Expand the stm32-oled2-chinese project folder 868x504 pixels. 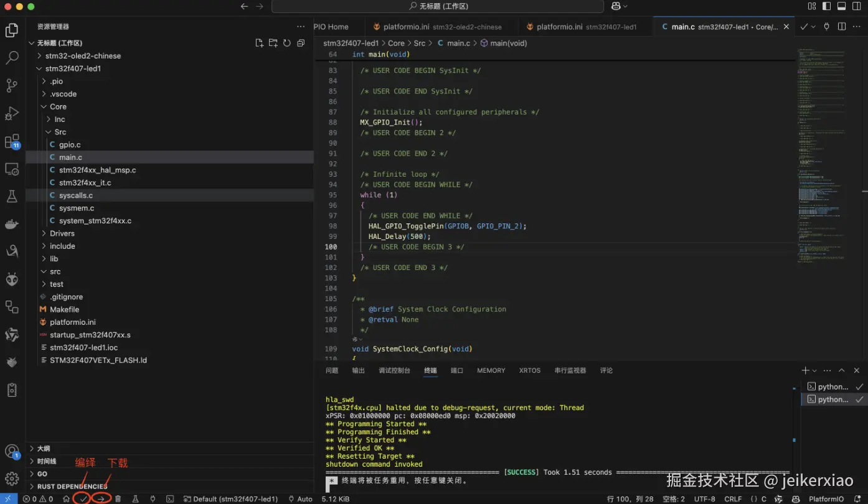83,56
